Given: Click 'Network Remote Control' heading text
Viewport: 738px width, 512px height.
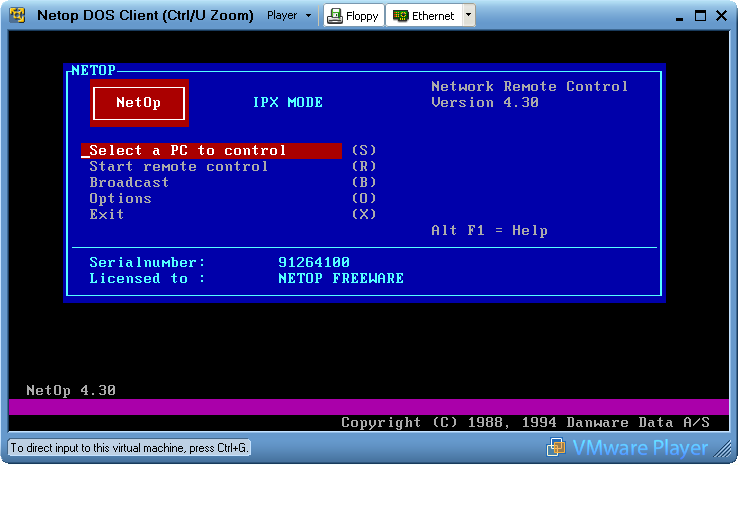Looking at the screenshot, I should point(529,87).
